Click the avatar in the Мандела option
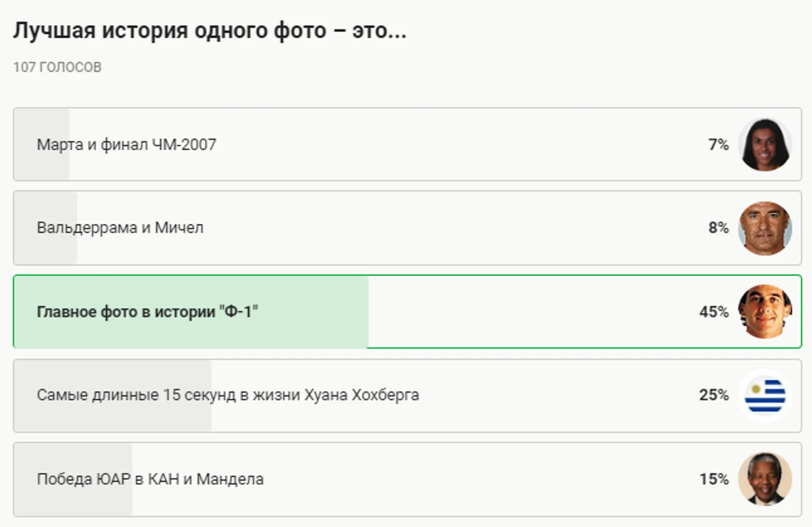 [765, 479]
